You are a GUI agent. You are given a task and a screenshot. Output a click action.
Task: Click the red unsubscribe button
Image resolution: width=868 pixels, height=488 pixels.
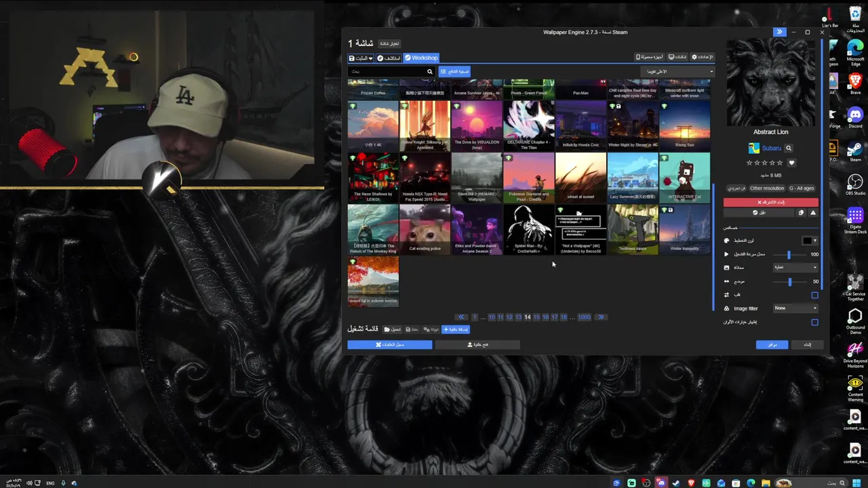(771, 202)
